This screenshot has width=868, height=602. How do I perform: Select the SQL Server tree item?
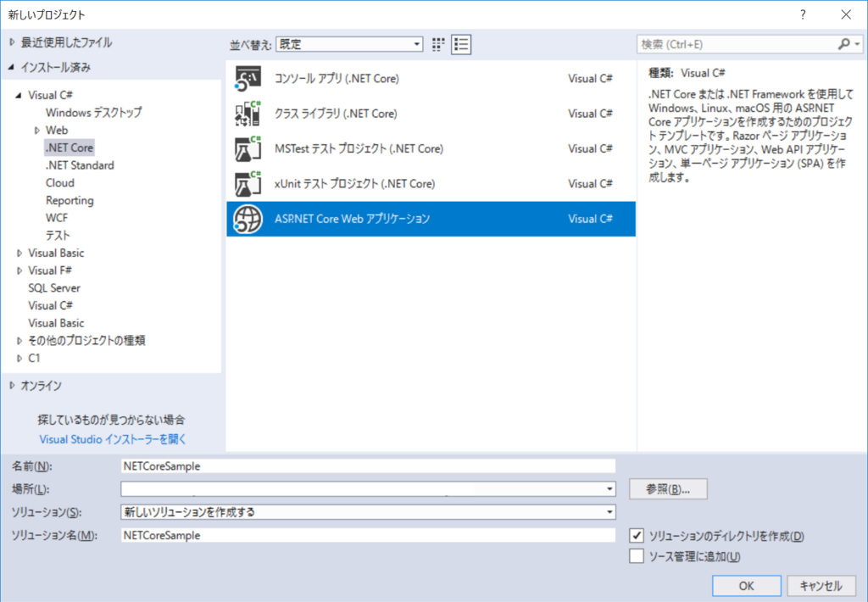pos(54,288)
